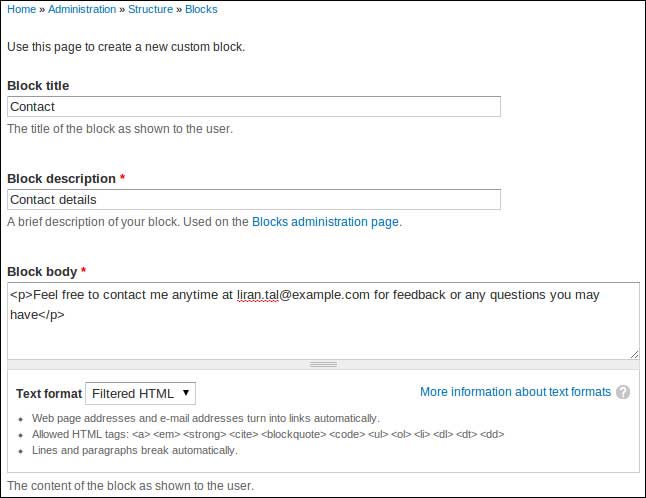646x498 pixels.
Task: Open the Filtered HTML text format dropdown
Action: [141, 393]
